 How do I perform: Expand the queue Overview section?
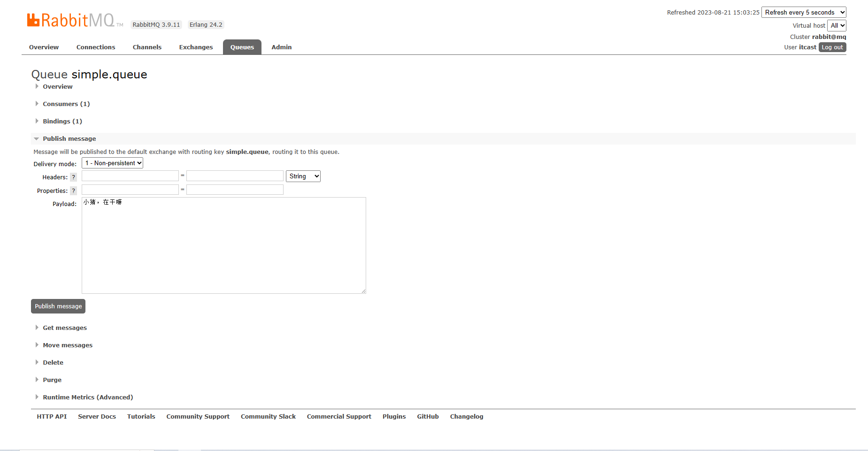[57, 86]
